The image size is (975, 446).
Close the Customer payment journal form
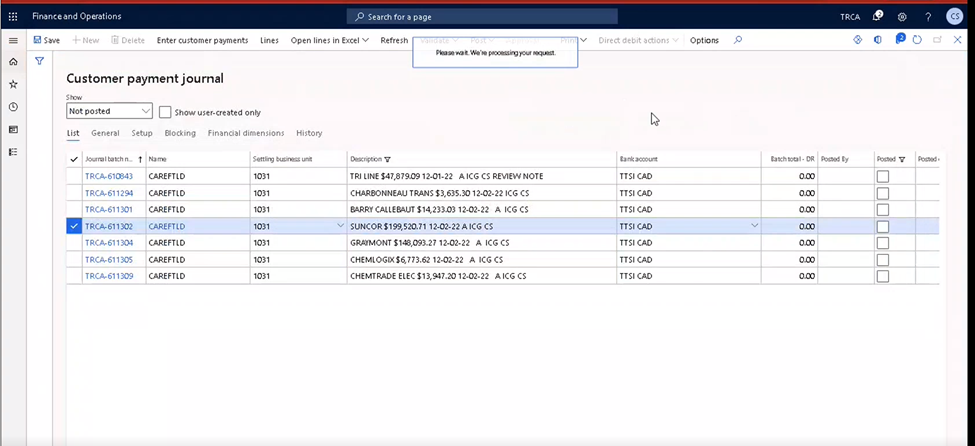[x=958, y=40]
